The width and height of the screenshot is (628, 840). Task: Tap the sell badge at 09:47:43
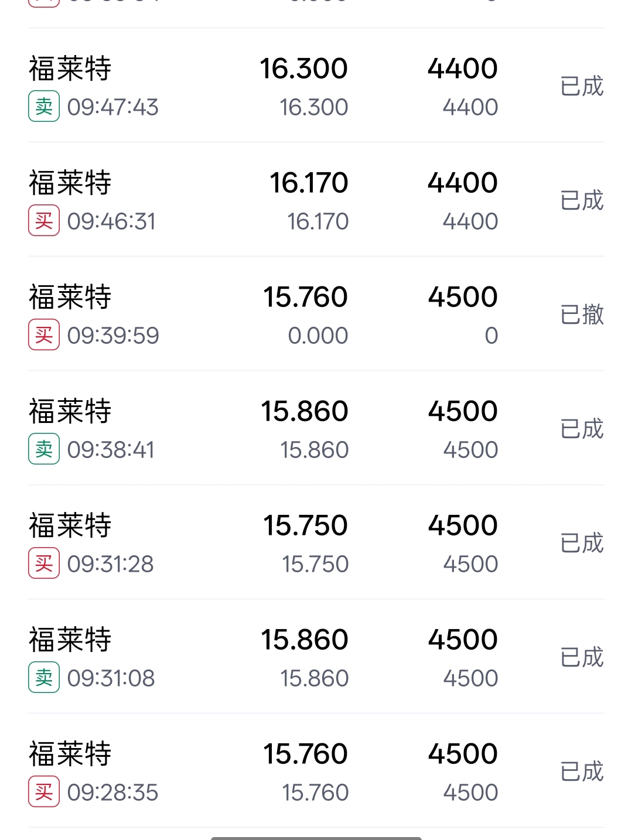[x=44, y=107]
